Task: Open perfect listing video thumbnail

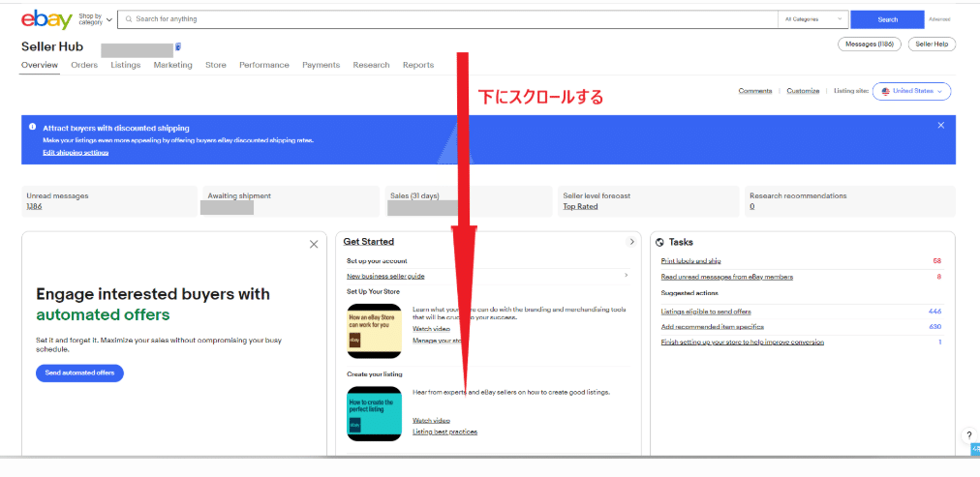Action: pos(374,413)
